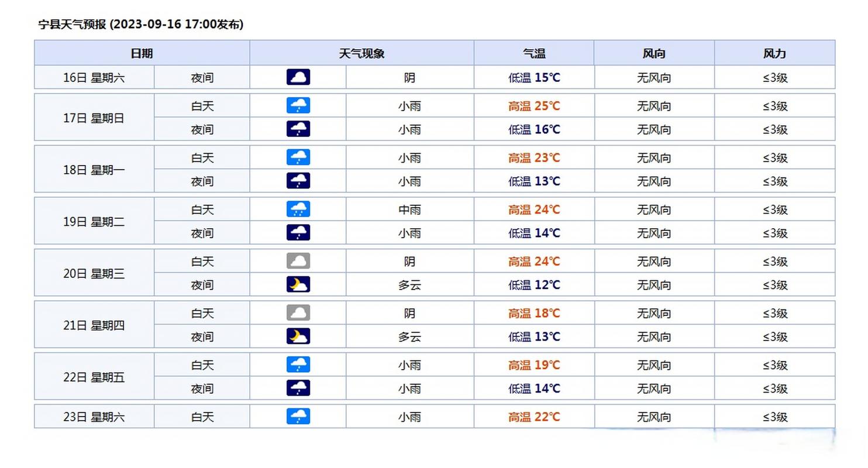Click the ≤3级 wind level for 23日
Viewport: 868px width, 468px height.
tap(774, 417)
